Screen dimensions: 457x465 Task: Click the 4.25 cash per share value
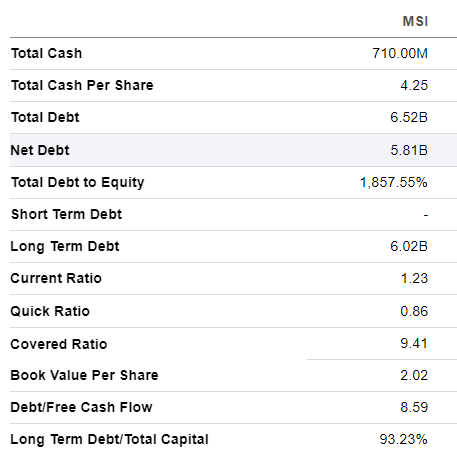pyautogui.click(x=414, y=85)
